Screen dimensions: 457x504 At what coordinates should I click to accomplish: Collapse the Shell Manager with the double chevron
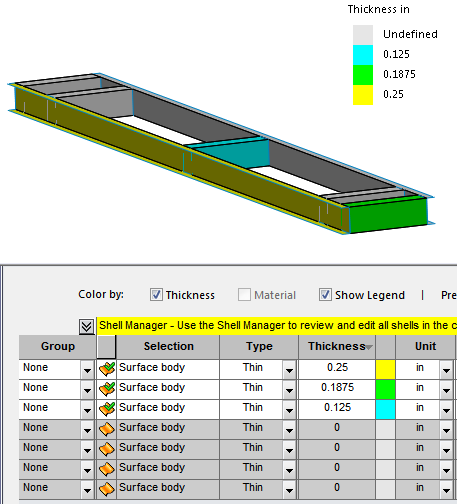click(x=87, y=326)
